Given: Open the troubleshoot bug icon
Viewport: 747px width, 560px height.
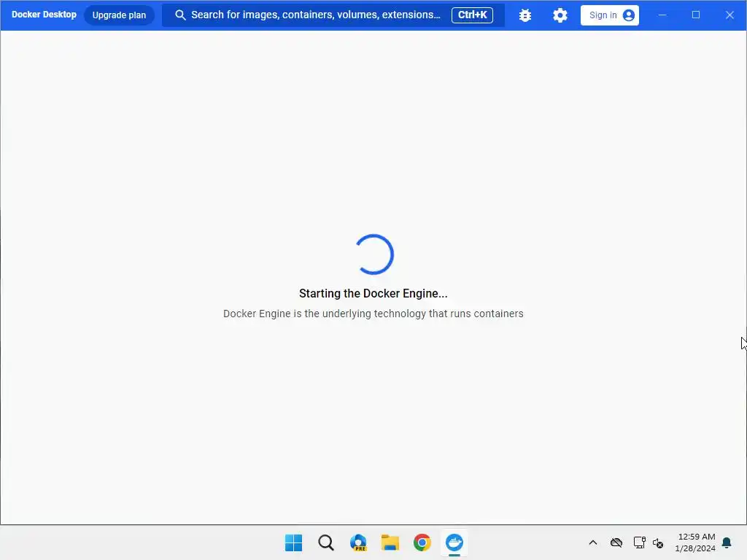Looking at the screenshot, I should pos(525,15).
